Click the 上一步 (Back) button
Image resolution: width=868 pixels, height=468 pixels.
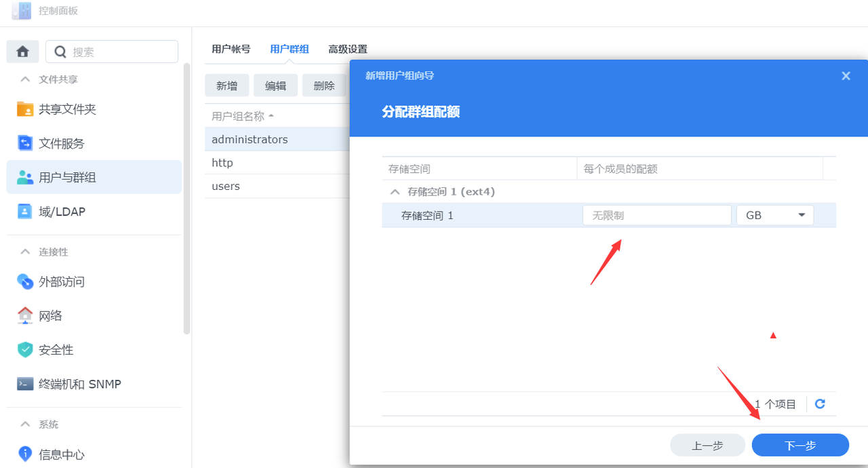point(707,446)
